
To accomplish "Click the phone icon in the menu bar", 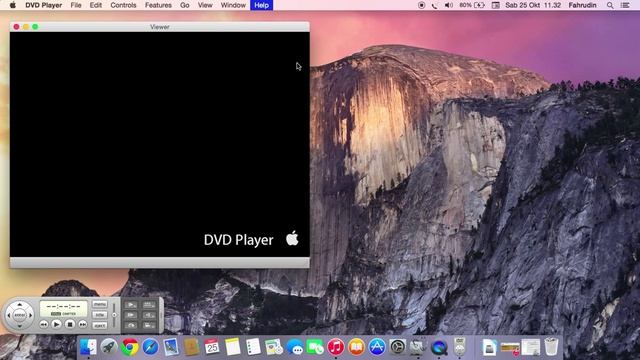I will coord(434,5).
